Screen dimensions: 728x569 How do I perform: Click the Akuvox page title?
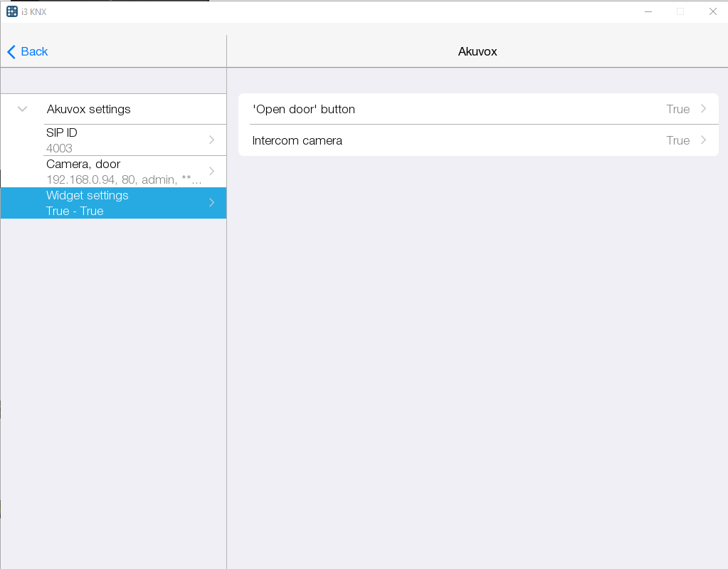tap(477, 51)
